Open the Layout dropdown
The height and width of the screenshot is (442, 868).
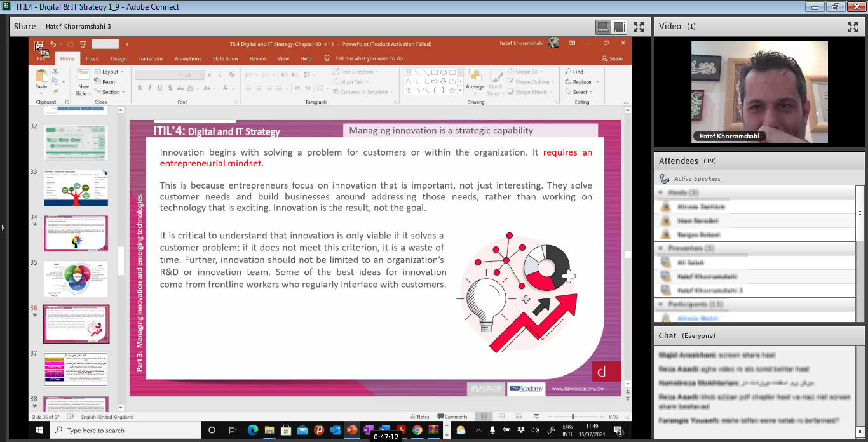point(110,72)
